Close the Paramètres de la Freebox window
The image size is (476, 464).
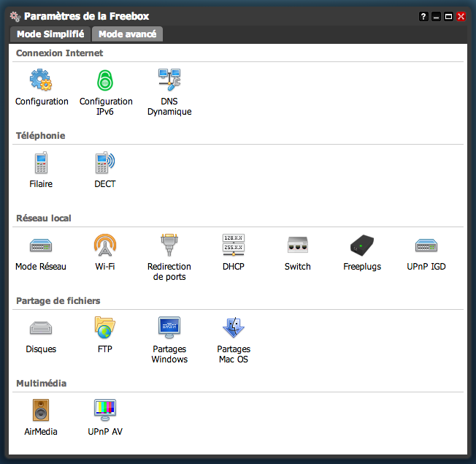tap(461, 16)
